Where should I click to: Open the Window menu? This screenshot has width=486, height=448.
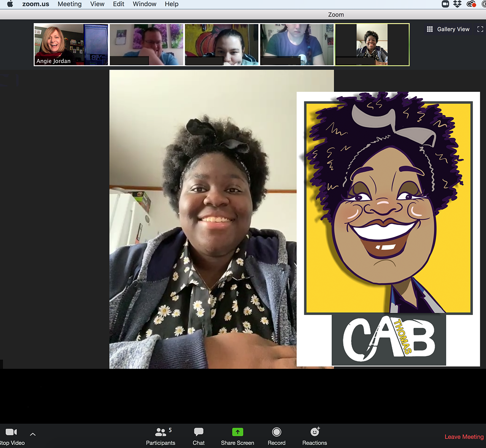(x=144, y=4)
